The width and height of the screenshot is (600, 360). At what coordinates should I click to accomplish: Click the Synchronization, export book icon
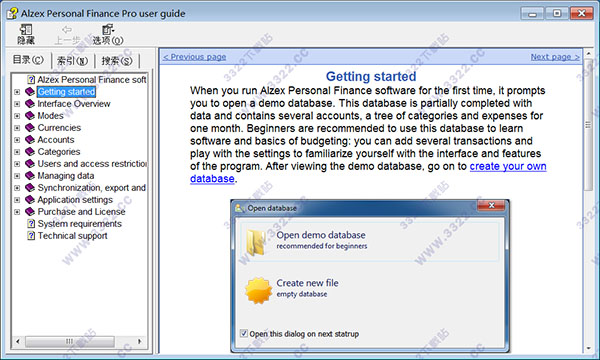(30, 187)
